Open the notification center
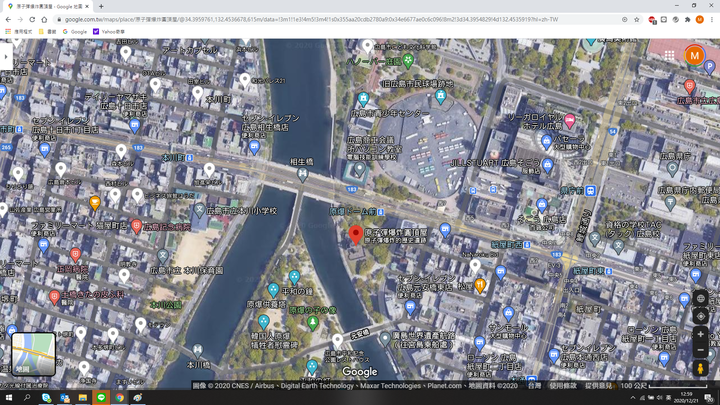720x405 pixels. 709,398
